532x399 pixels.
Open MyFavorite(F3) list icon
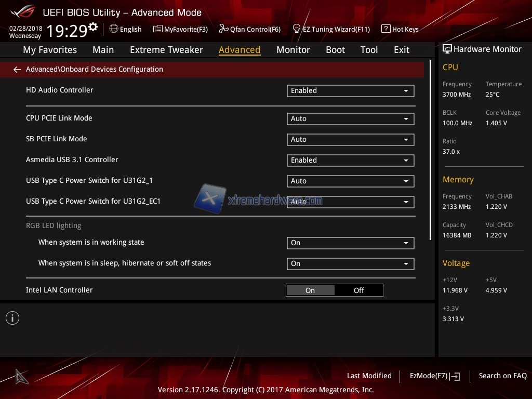(x=158, y=29)
